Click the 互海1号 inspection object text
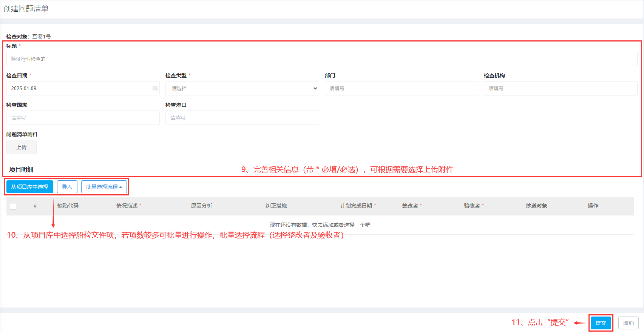 click(x=42, y=37)
